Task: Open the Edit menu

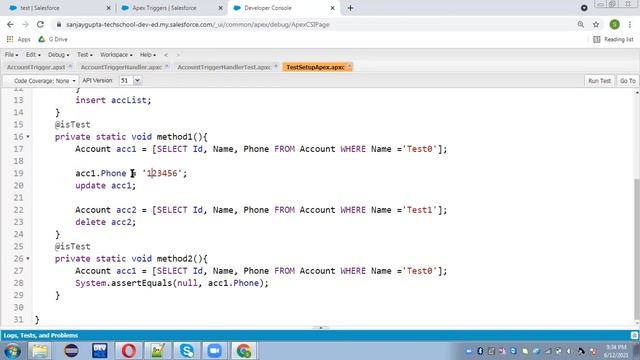Action: click(x=33, y=55)
